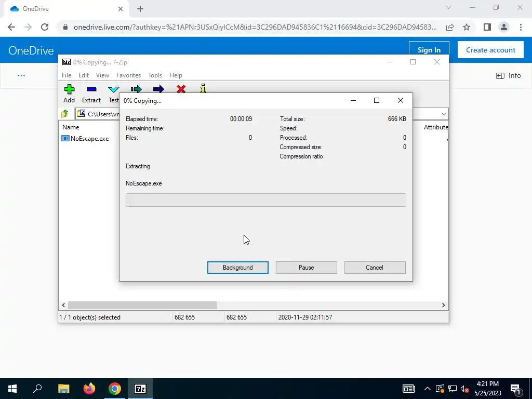Open Chrome tab search chevron
The image size is (532, 399).
coord(448,7)
